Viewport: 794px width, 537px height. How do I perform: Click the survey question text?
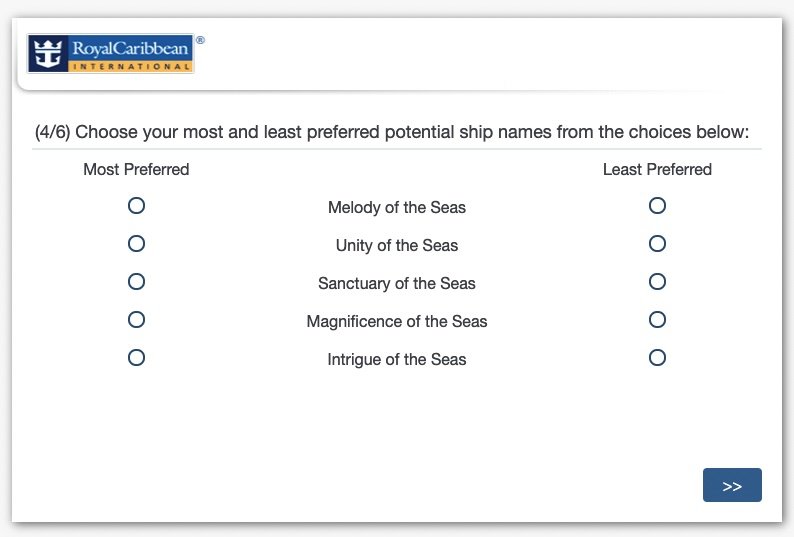(392, 132)
